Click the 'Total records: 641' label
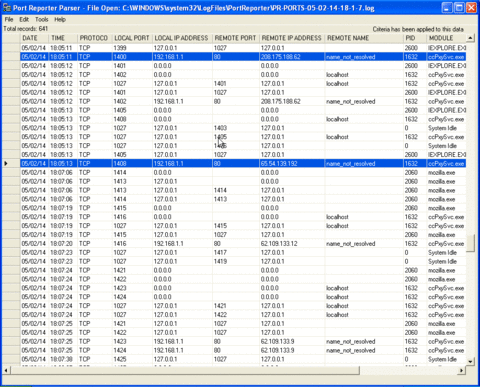 coord(26,29)
